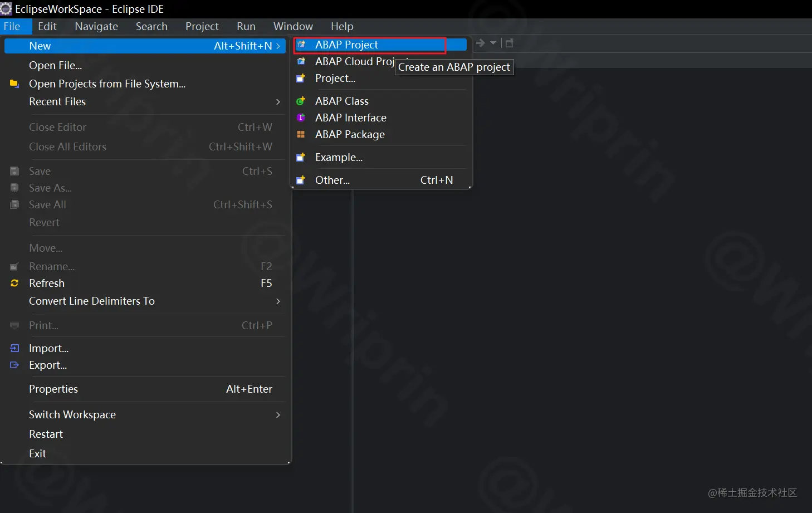Expand the Switch Workspace submenu arrow

coord(278,414)
